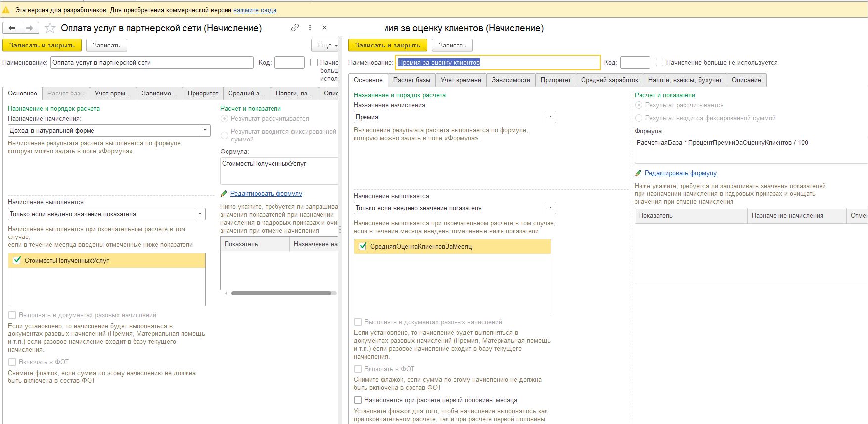Select Результат вводится фиксированной суммой in right form

tap(639, 118)
